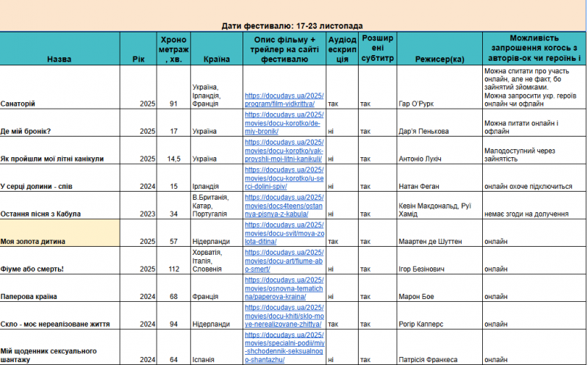The width and height of the screenshot is (588, 365).
Task: Select the duration cell '112' for Фіуме
Action: pyautogui.click(x=173, y=261)
